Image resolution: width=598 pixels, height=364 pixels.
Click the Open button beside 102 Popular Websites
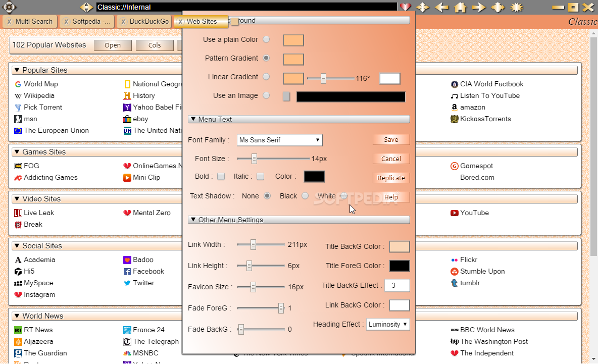(x=113, y=45)
